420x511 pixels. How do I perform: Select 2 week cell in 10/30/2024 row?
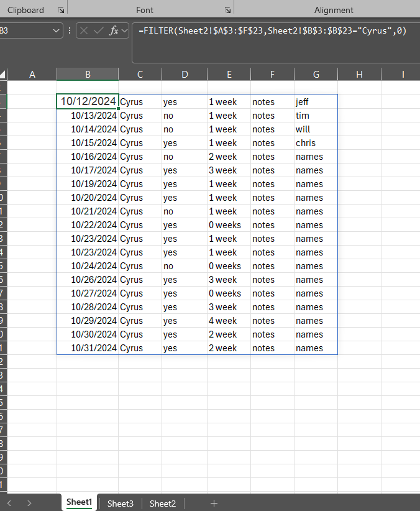click(229, 334)
